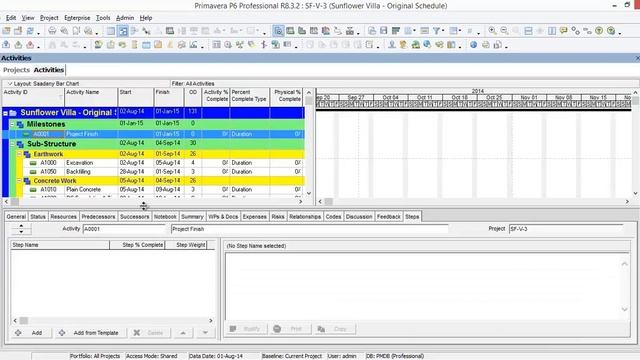The height and width of the screenshot is (360, 640).
Task: Click the Gantt chart horizontal scroll right arrow
Action: 627,201
